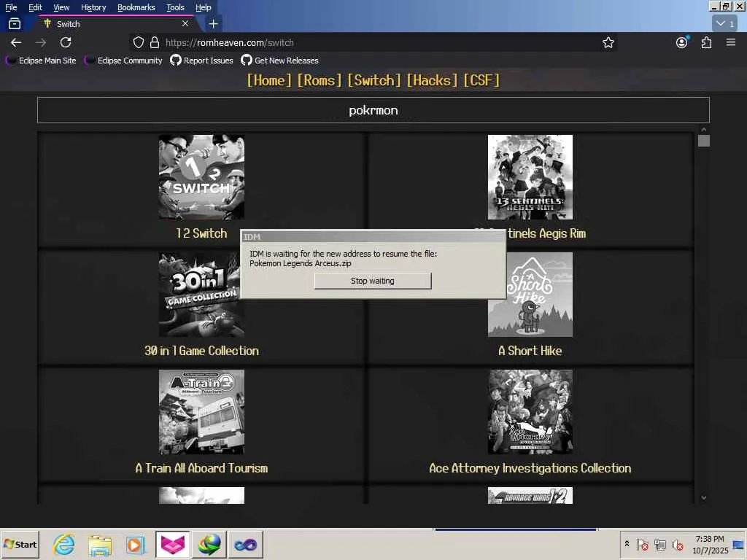Screen dimensions: 747x560
Task: Click the IDM dialog title bar
Action: [373, 237]
